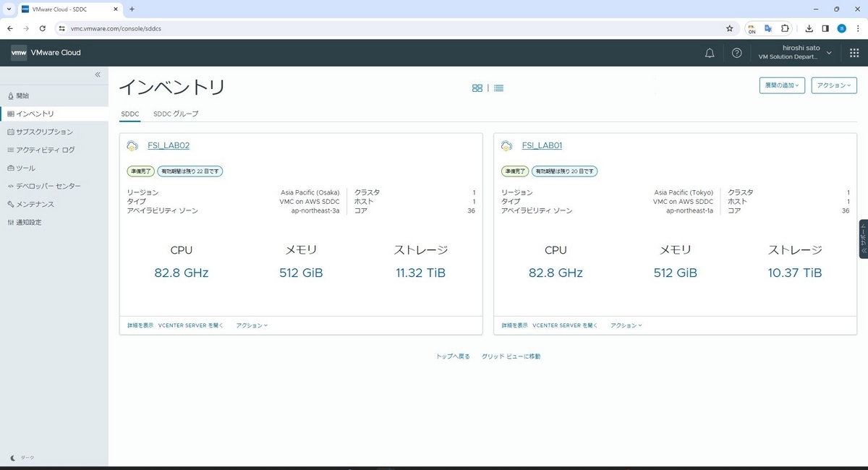Click the 有効期間は残り 22 日です badge
The height and width of the screenshot is (470, 868).
coord(190,171)
